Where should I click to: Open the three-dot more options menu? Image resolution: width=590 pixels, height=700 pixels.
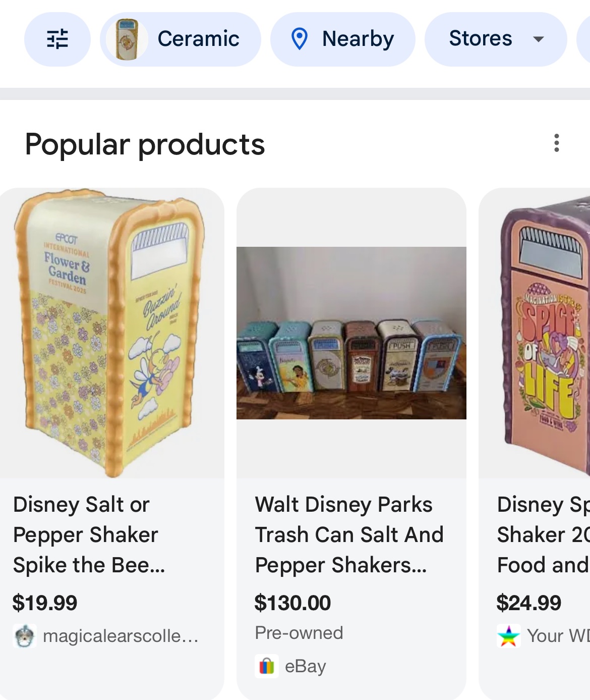tap(556, 143)
